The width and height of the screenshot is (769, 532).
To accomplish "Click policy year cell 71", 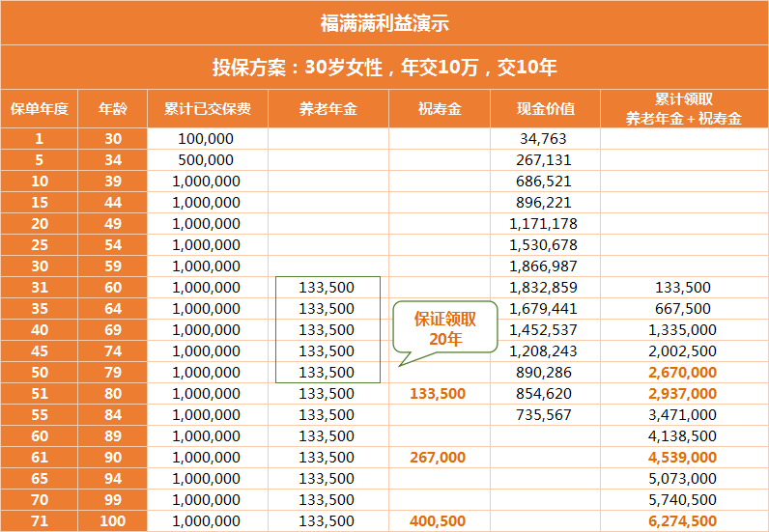I will point(40,521).
